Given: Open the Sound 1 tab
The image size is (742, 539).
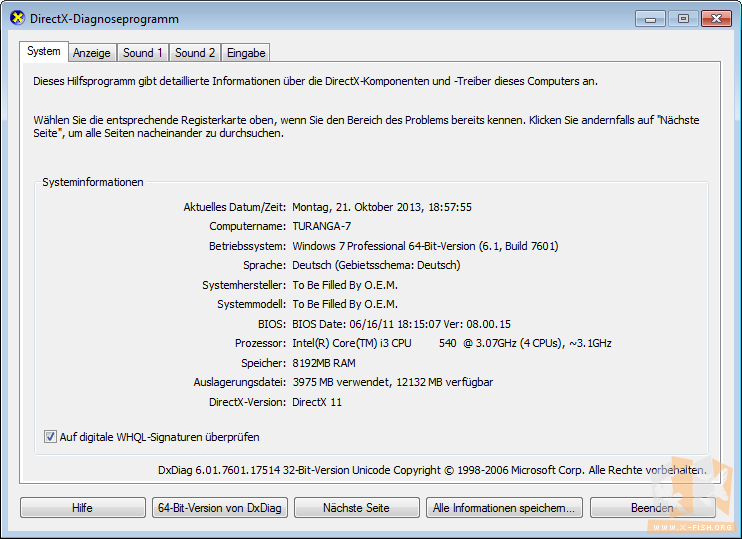Looking at the screenshot, I should tap(142, 53).
